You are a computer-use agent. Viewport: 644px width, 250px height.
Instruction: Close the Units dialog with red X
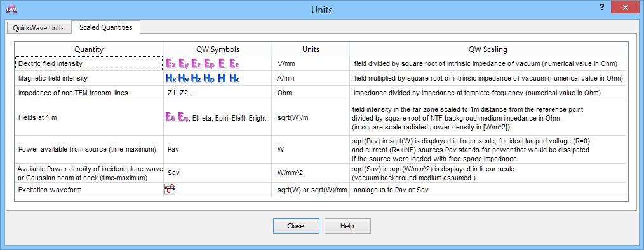[x=625, y=7]
